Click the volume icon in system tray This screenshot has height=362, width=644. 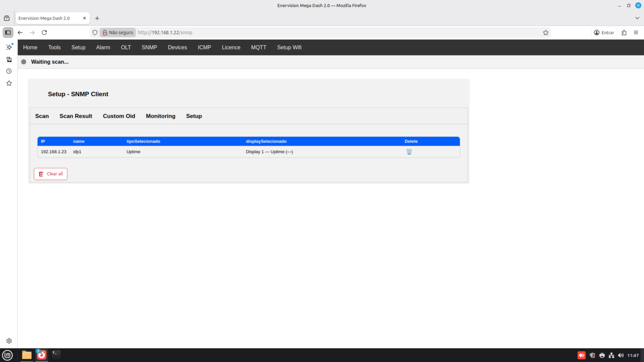click(621, 356)
